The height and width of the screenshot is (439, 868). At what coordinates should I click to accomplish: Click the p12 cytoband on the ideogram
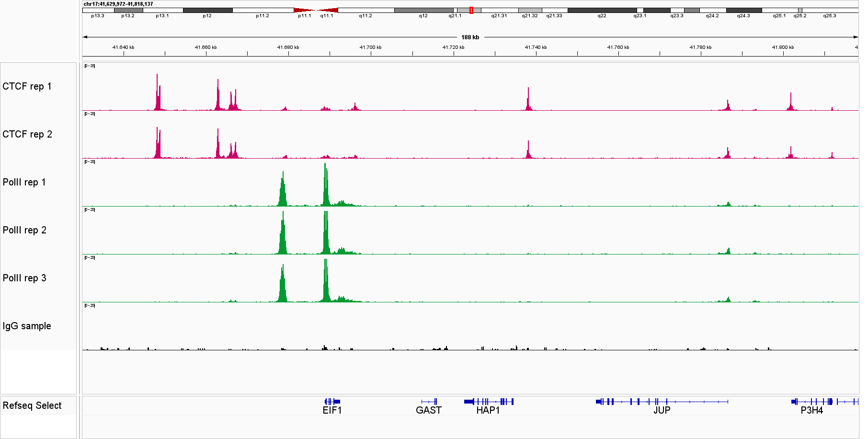pos(207,10)
